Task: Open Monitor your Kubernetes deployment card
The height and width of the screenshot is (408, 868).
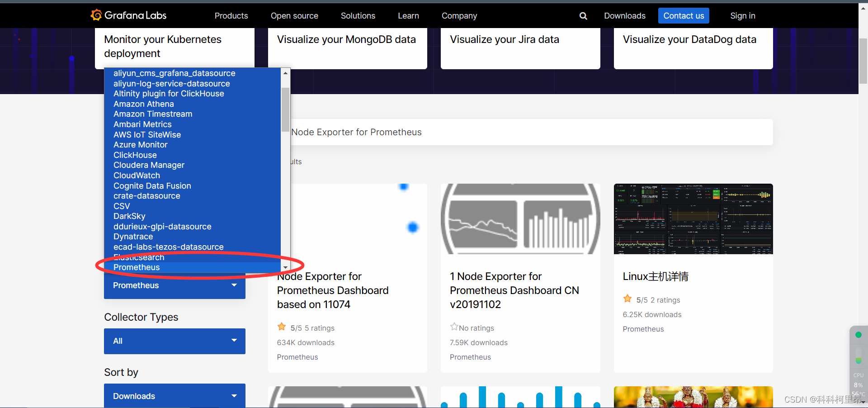Action: pos(175,48)
